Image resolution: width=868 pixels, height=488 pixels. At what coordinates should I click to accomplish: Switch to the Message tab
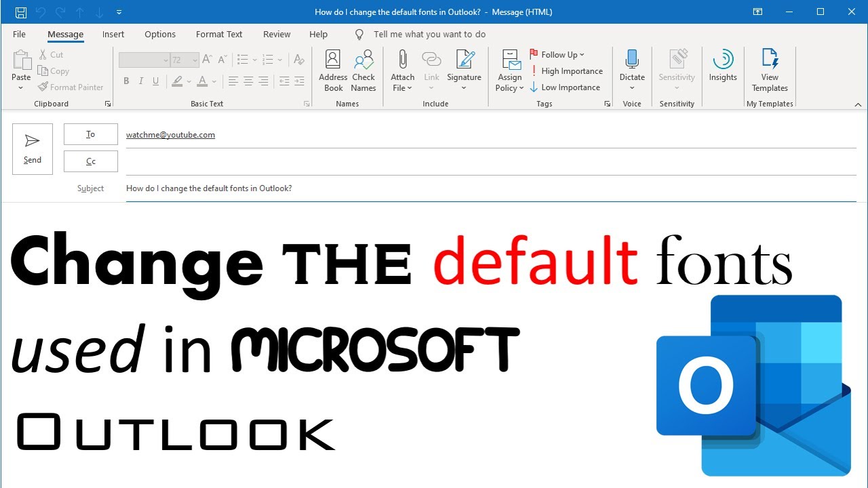tap(66, 35)
